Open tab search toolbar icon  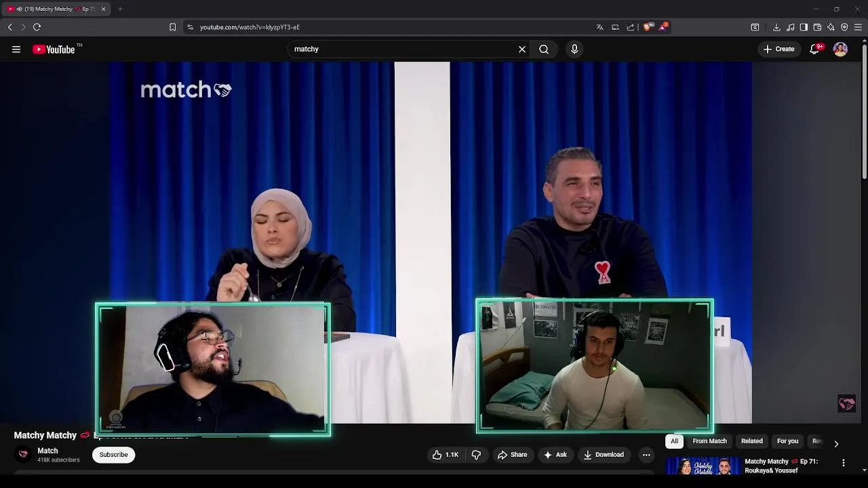pos(755,27)
